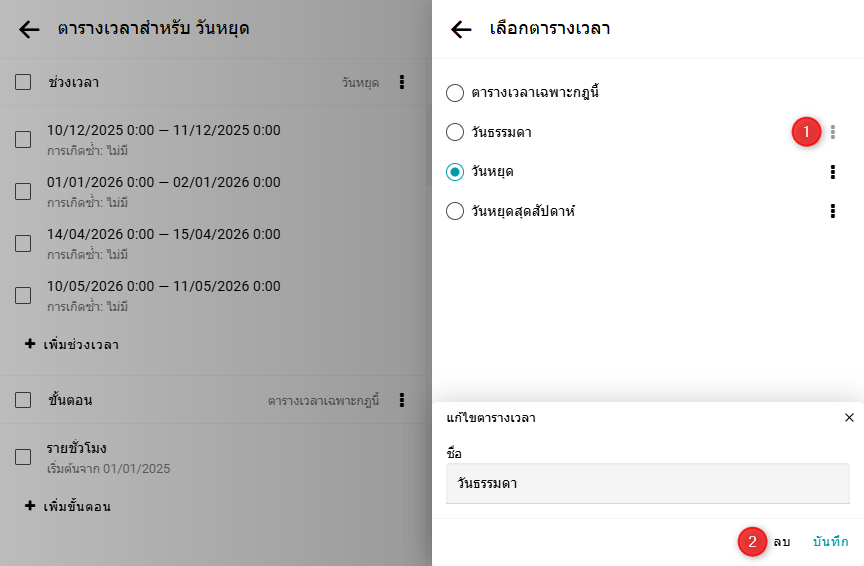
Task: Check the รายชั่วโมง step checkbox
Action: pos(23,457)
